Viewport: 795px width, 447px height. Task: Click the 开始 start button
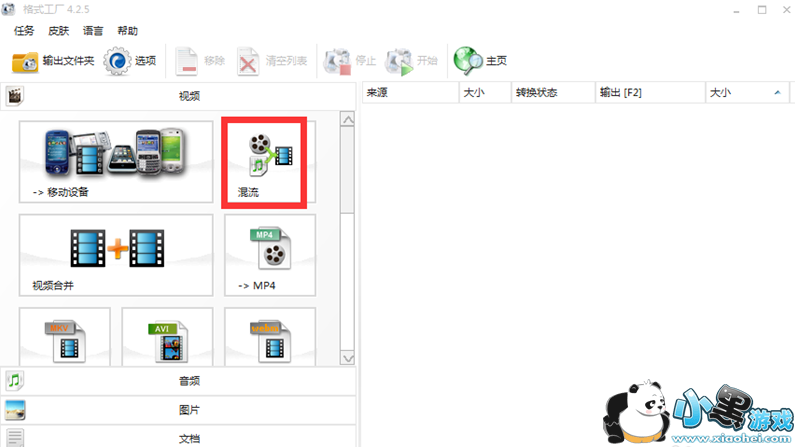[411, 61]
